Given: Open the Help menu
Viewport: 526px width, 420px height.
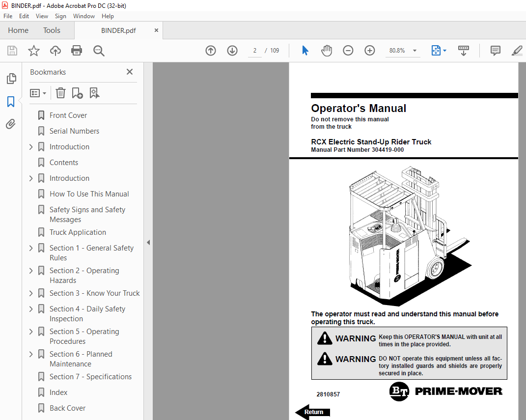Looking at the screenshot, I should [108, 16].
